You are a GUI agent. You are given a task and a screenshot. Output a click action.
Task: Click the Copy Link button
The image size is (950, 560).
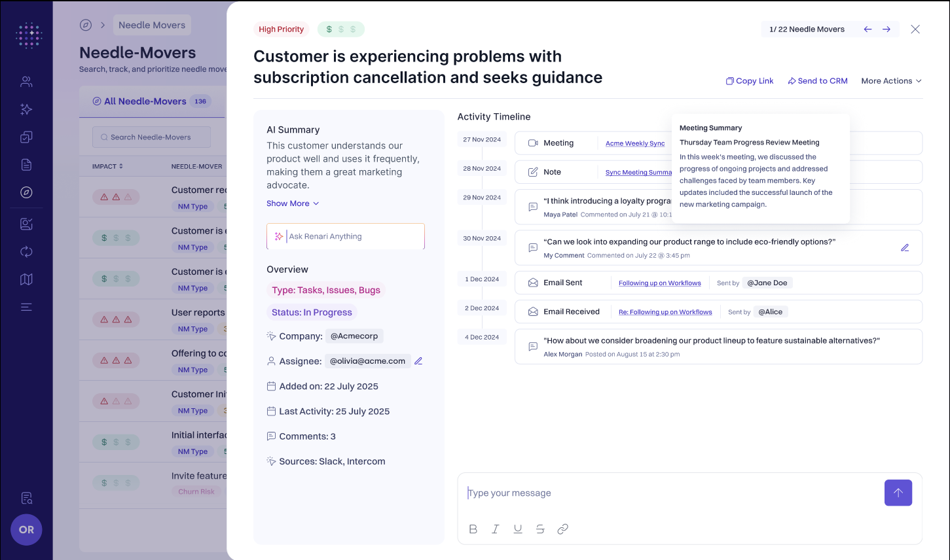[x=750, y=81]
